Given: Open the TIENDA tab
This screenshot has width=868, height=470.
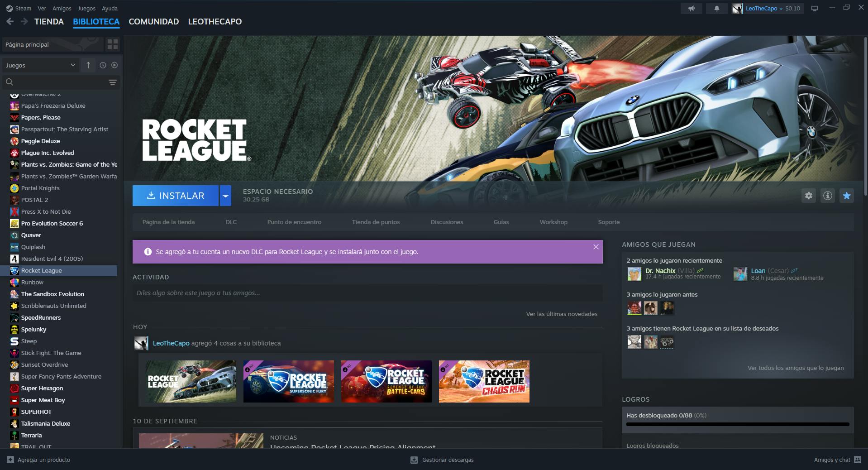Looking at the screenshot, I should 49,21.
